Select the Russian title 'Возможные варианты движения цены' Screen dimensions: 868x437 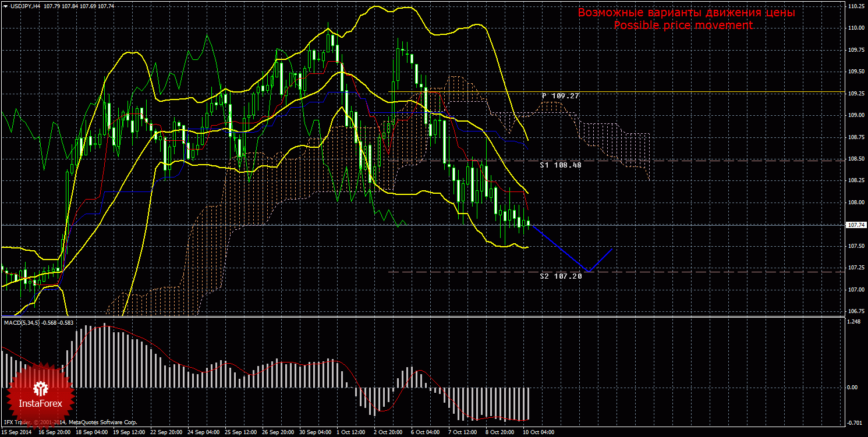[686, 12]
